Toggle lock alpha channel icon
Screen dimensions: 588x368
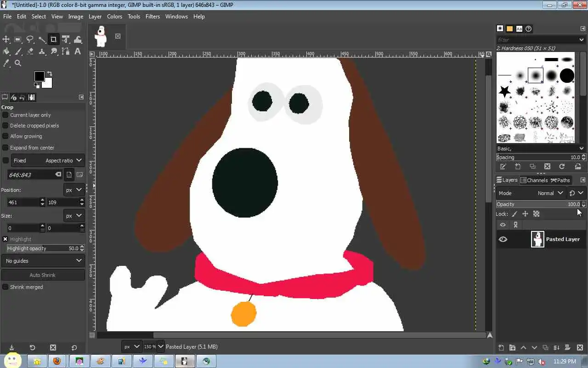pyautogui.click(x=536, y=214)
